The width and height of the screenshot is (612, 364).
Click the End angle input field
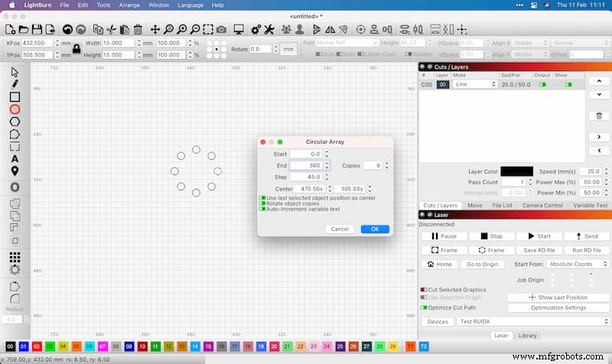(307, 165)
